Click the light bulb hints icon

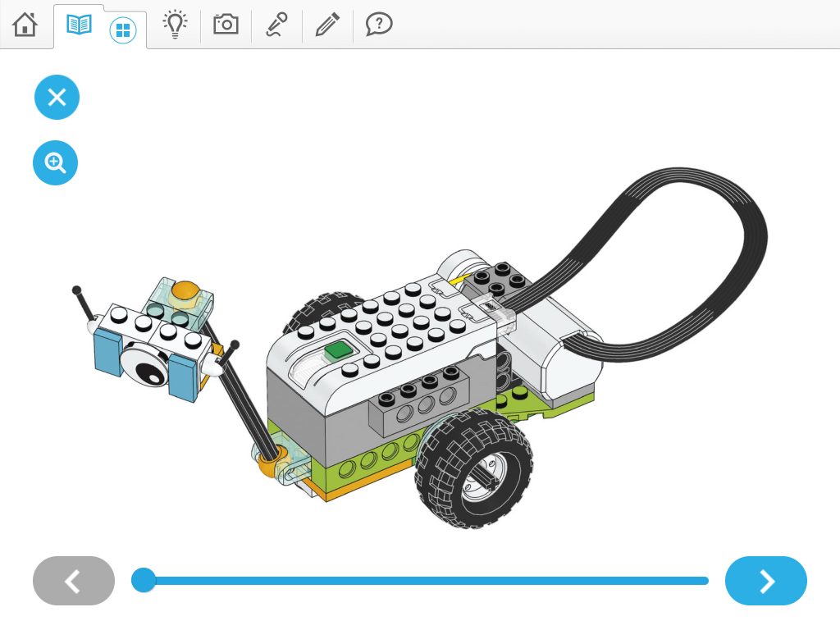coord(176,25)
